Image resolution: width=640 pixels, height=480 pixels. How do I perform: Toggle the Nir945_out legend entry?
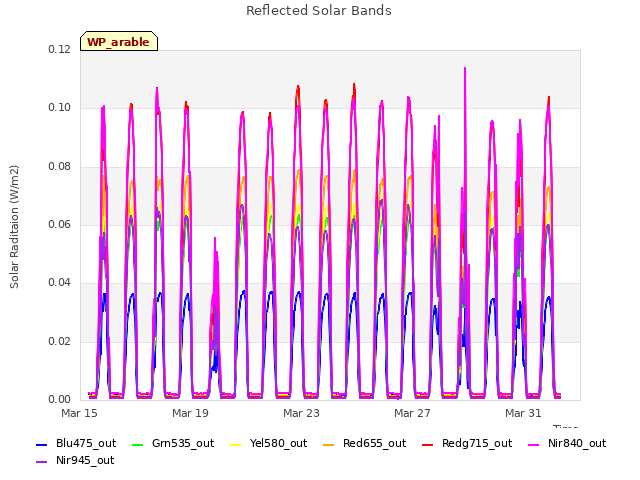[76, 461]
